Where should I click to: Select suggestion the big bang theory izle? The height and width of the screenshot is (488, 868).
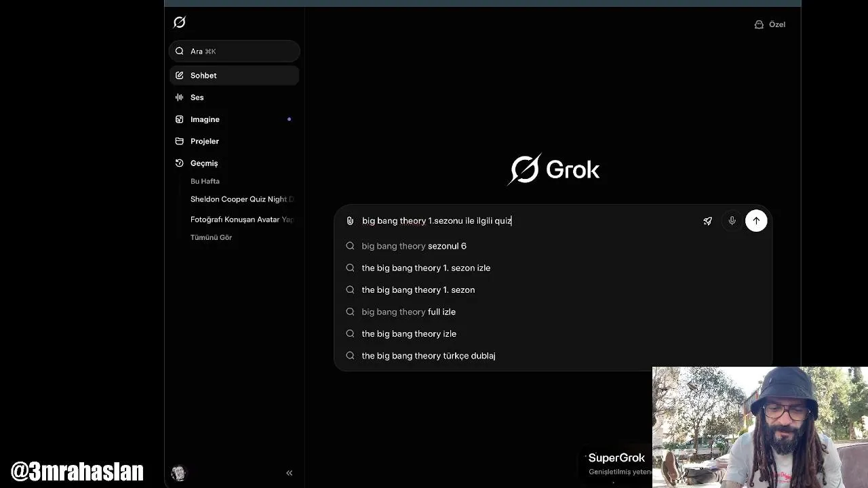click(553, 333)
